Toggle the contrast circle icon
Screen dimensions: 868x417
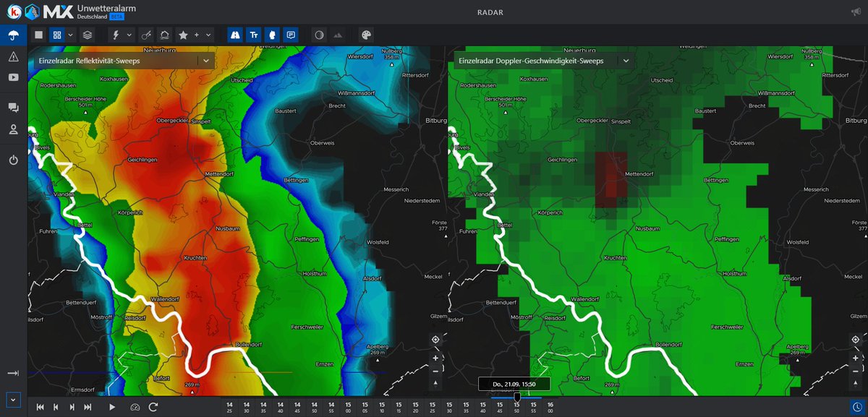point(320,35)
